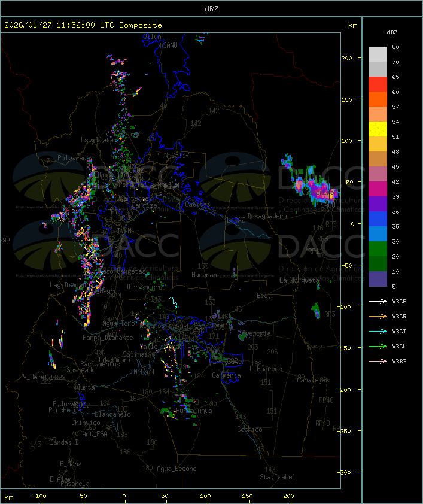
Task: Click the Polvaredas label on the map
Action: tap(75, 158)
